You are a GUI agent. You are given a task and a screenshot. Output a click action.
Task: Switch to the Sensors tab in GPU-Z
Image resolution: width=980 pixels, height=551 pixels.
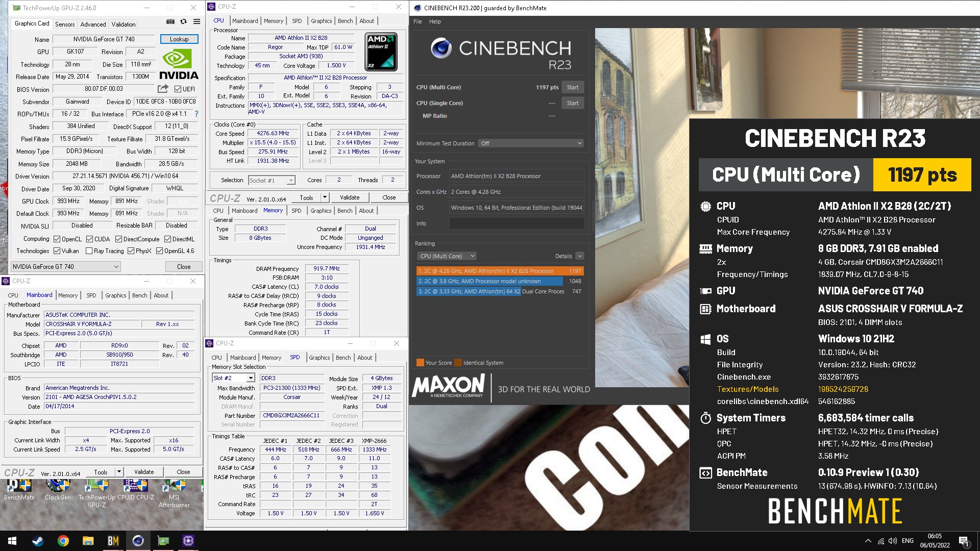click(x=65, y=24)
